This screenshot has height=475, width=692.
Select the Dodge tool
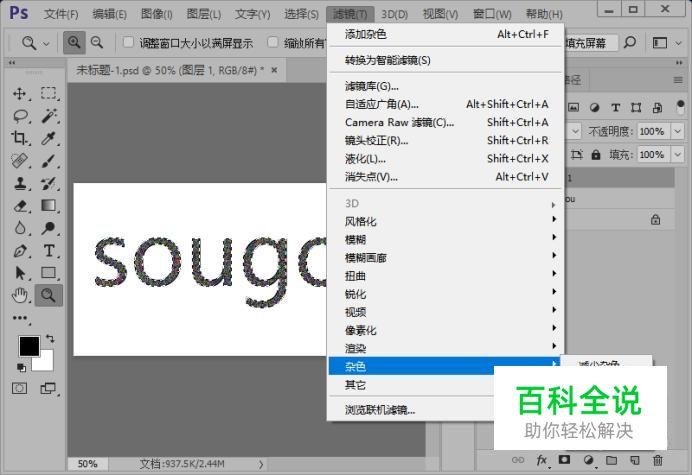coord(48,228)
